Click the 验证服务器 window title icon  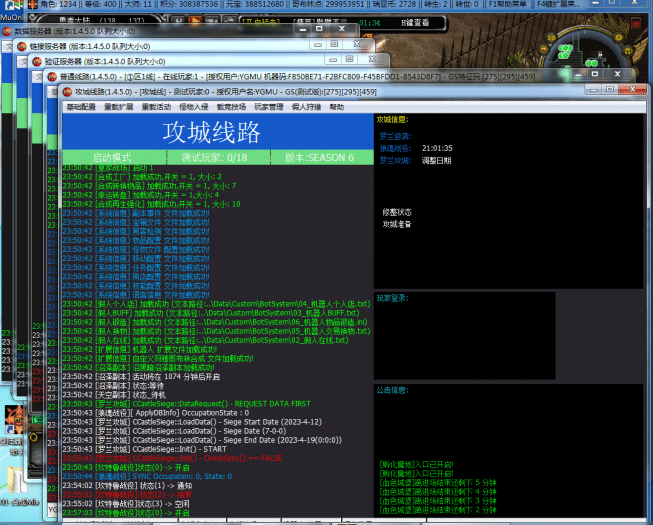tap(36, 61)
